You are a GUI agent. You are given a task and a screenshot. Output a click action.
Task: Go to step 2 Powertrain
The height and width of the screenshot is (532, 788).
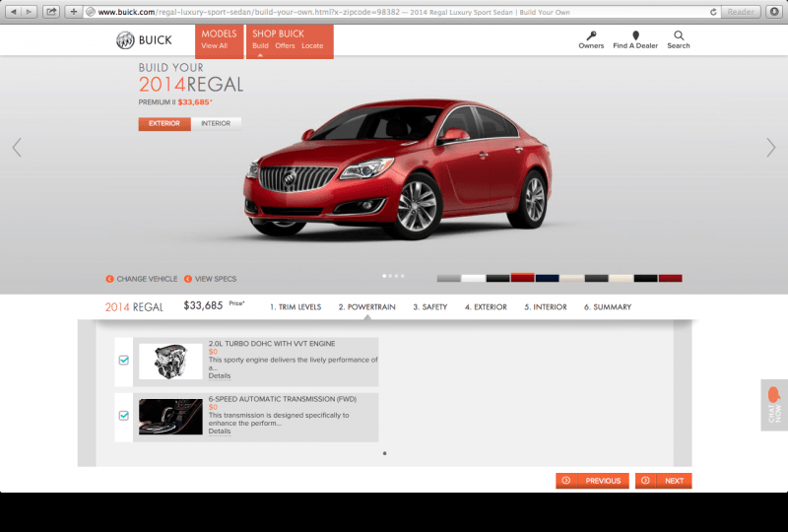pyautogui.click(x=366, y=306)
